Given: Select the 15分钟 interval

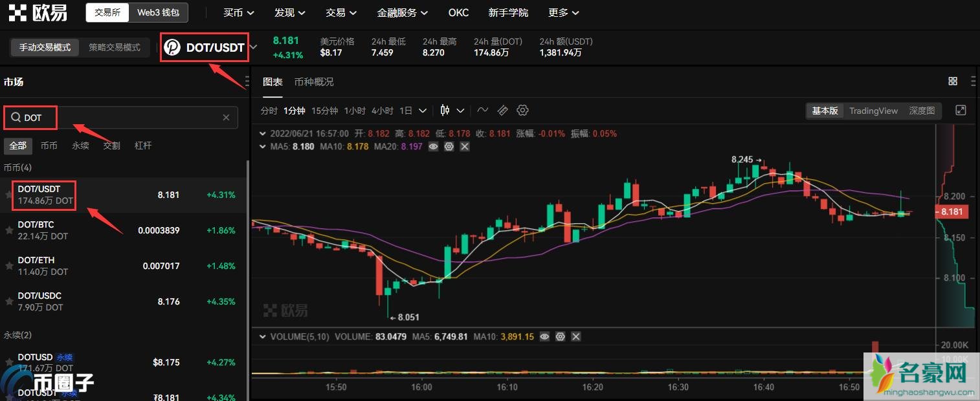Looking at the screenshot, I should [x=324, y=111].
